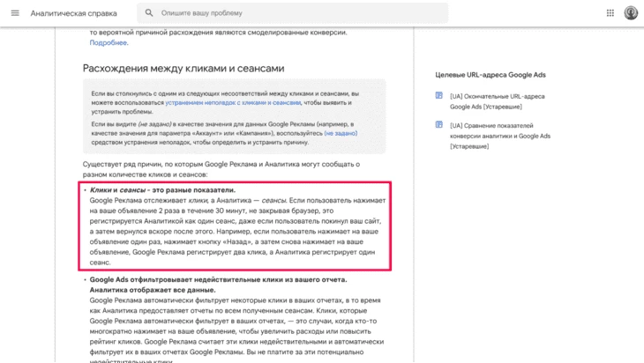Click the search magnifier icon
This screenshot has height=363, width=644.
coord(149,13)
